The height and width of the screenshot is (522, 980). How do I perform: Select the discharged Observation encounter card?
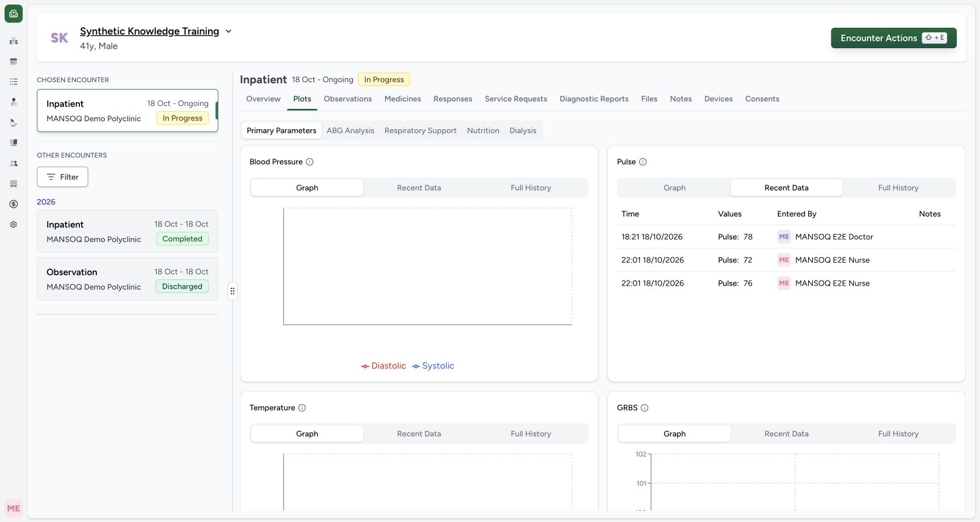(128, 279)
